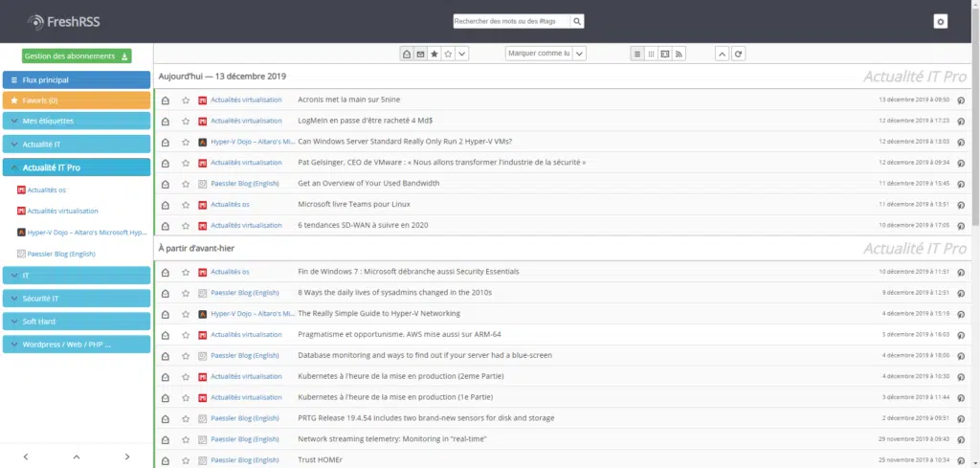
Task: Select Actualités os feed in sidebar
Action: pos(47,189)
